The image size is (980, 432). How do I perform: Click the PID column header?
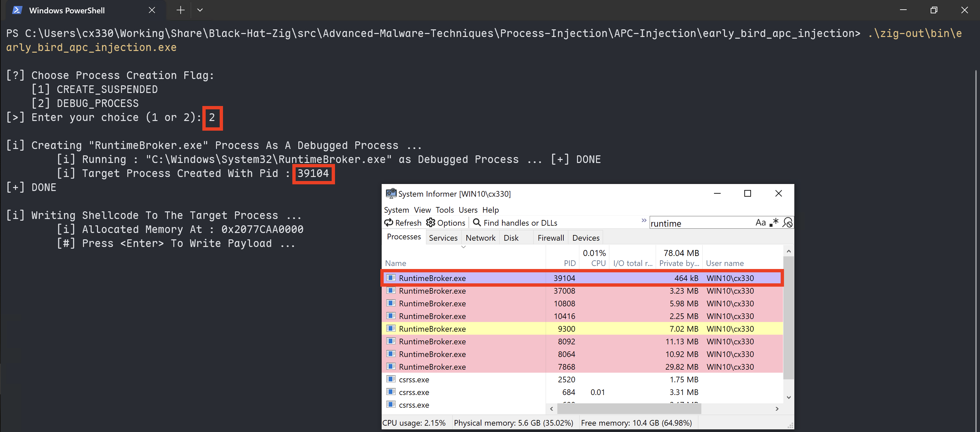570,263
